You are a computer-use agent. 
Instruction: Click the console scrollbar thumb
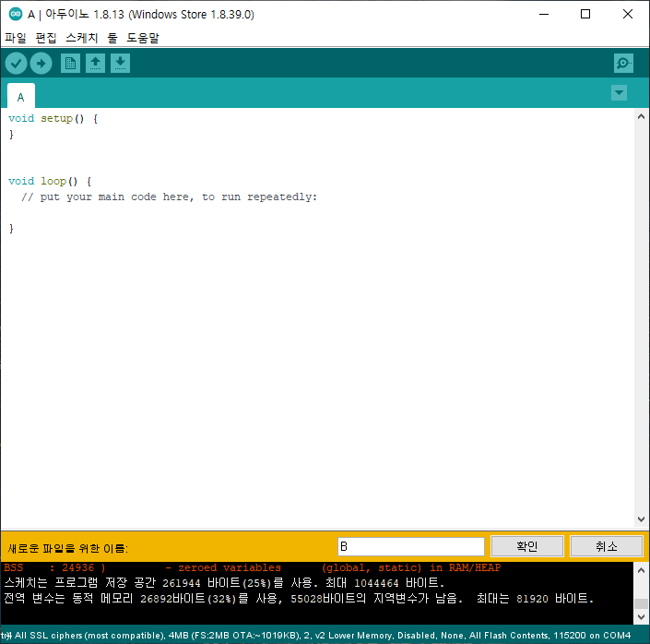[x=641, y=603]
